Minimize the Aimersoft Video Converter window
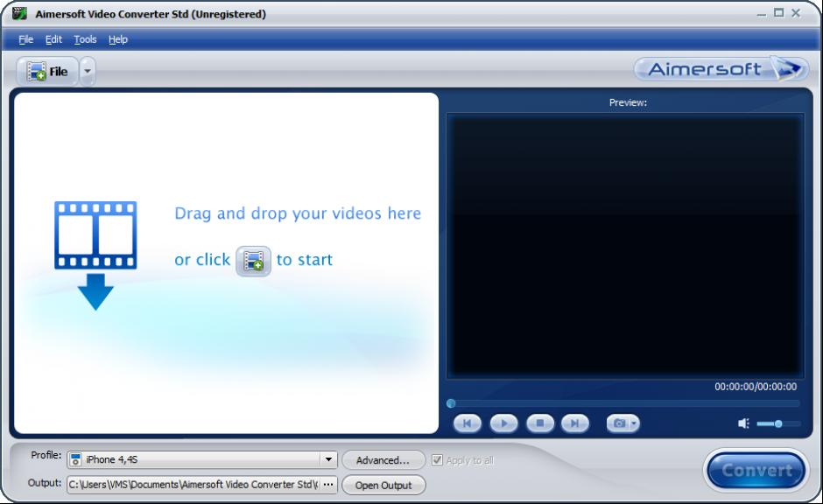This screenshot has width=823, height=504. 762,14
